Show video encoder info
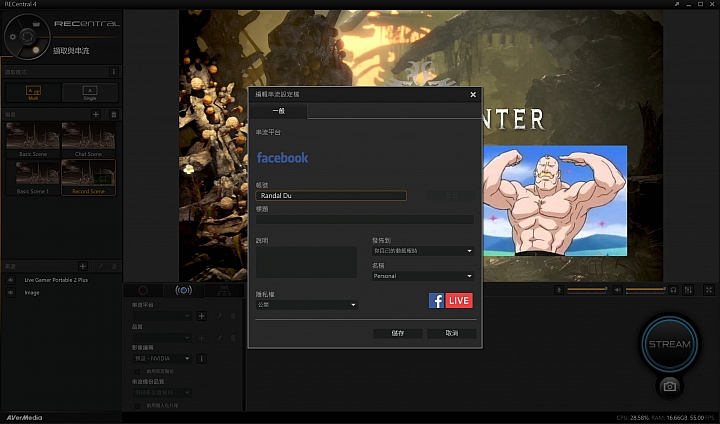 pos(201,358)
